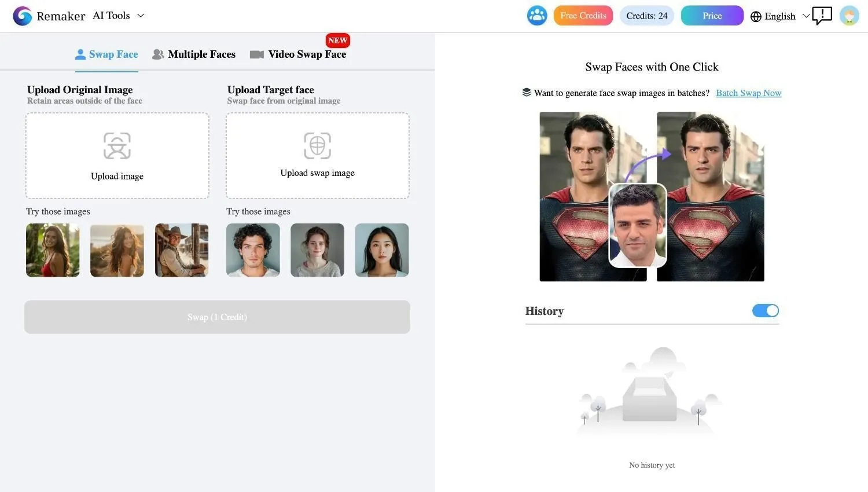
Task: Click the globe language icon
Action: click(x=756, y=16)
